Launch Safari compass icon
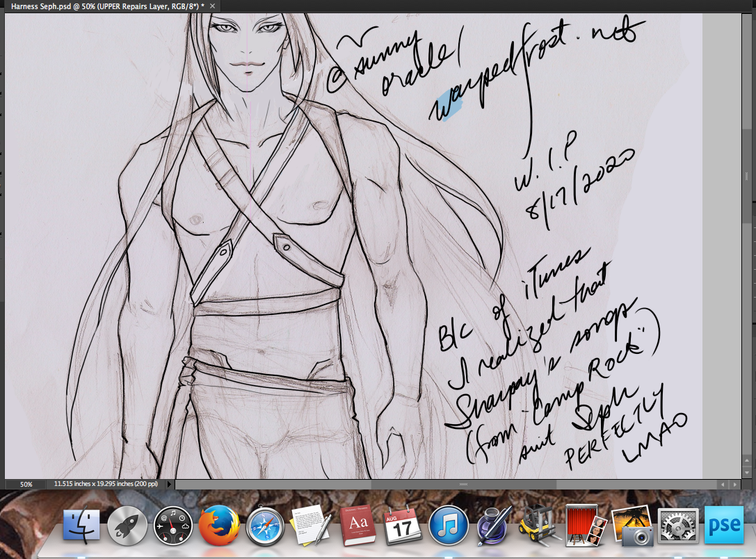 [264, 526]
